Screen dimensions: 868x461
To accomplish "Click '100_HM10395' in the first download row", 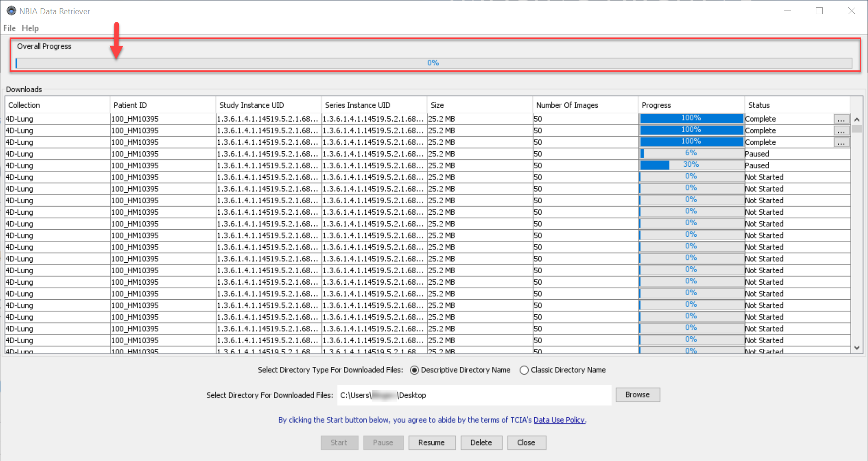I will [x=135, y=119].
